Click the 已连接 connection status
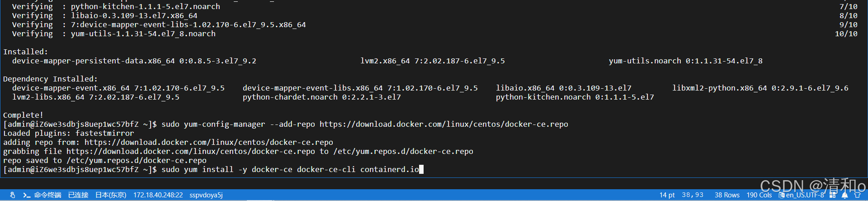The image size is (868, 201). pyautogui.click(x=78, y=195)
